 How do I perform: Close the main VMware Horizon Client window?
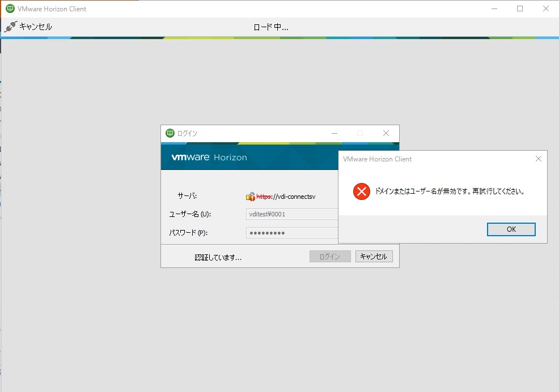click(546, 8)
